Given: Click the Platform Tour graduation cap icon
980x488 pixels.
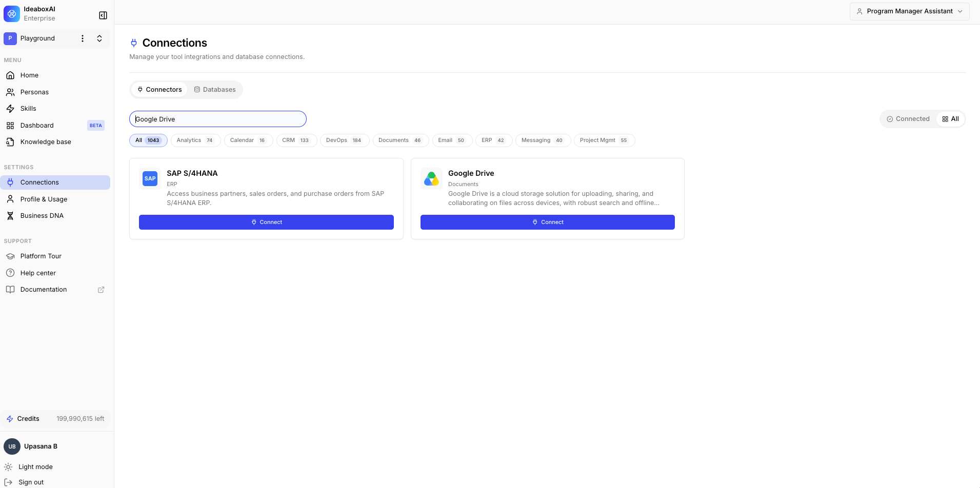Looking at the screenshot, I should [10, 256].
